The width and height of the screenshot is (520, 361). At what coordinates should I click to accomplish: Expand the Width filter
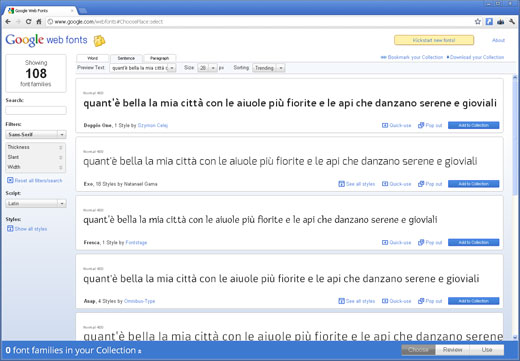point(35,167)
